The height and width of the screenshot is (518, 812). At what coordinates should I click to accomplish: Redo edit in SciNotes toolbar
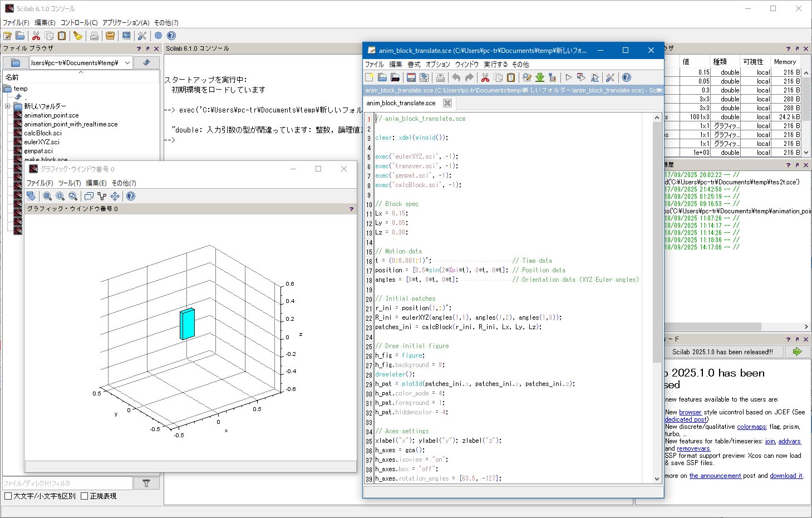point(469,77)
